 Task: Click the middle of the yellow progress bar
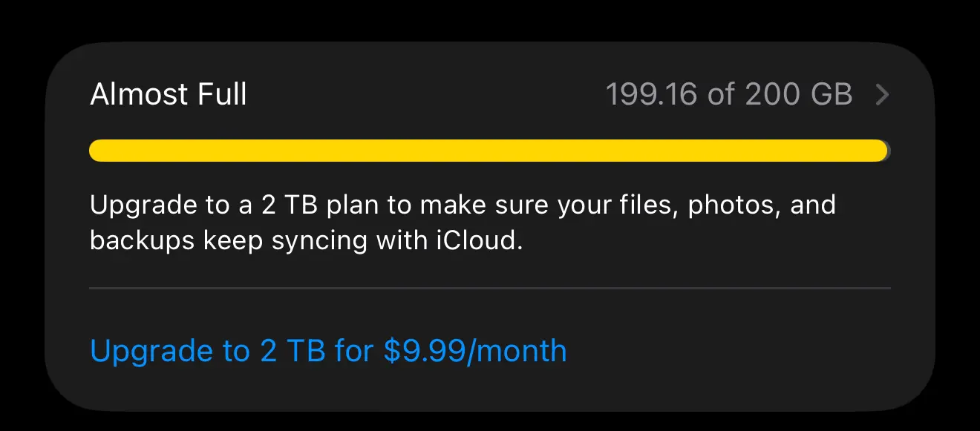pos(489,151)
